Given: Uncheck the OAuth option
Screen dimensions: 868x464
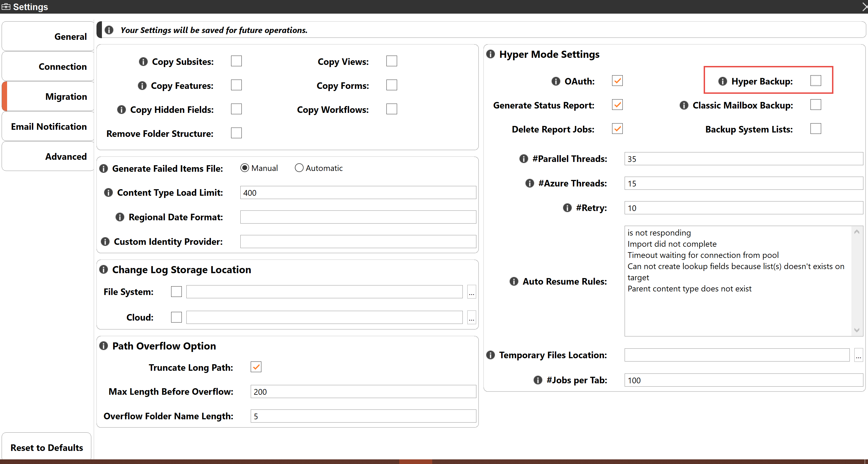Looking at the screenshot, I should [x=617, y=80].
